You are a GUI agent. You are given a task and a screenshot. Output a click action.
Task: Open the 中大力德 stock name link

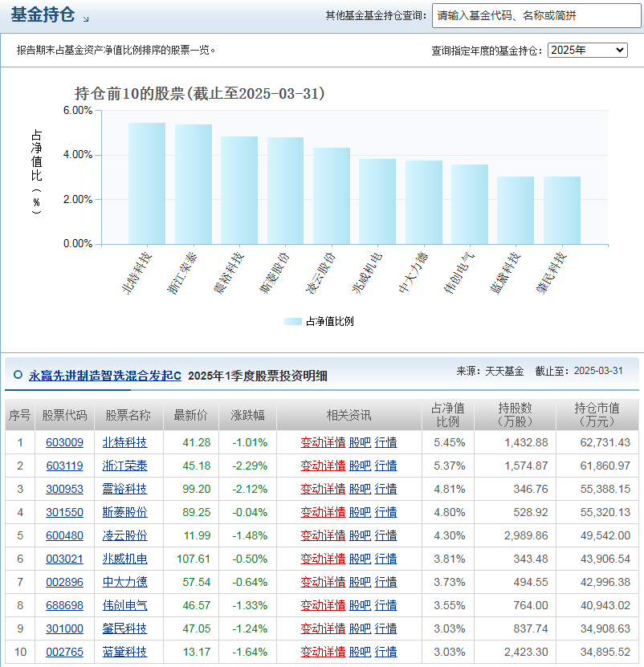(x=124, y=582)
